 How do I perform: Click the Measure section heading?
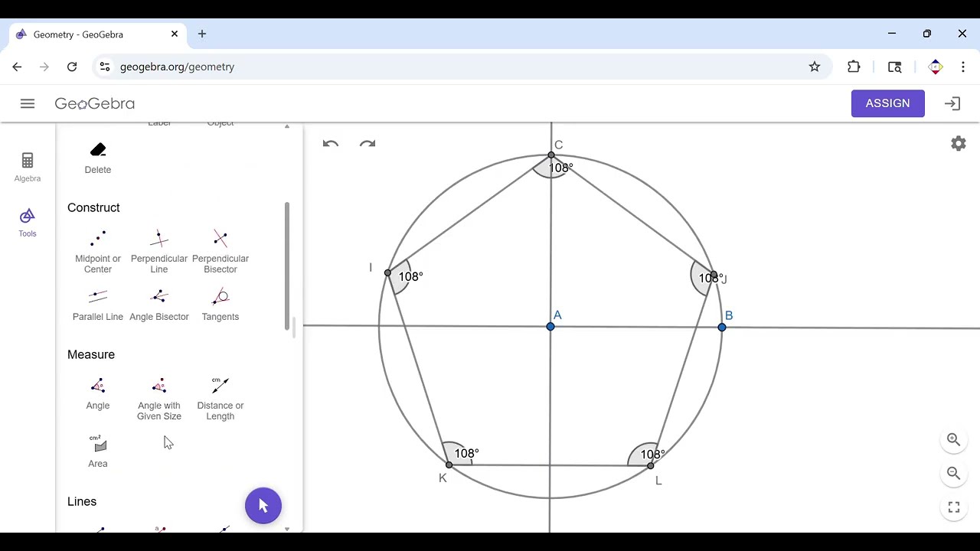tap(91, 354)
